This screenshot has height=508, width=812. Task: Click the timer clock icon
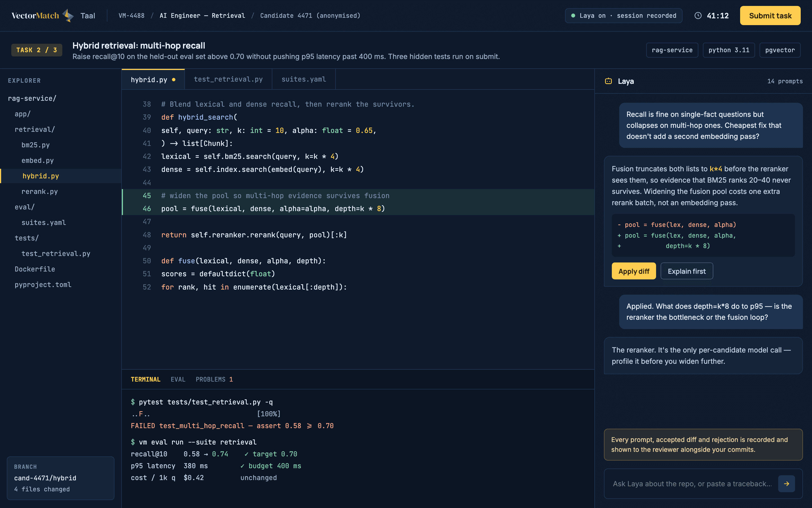698,16
